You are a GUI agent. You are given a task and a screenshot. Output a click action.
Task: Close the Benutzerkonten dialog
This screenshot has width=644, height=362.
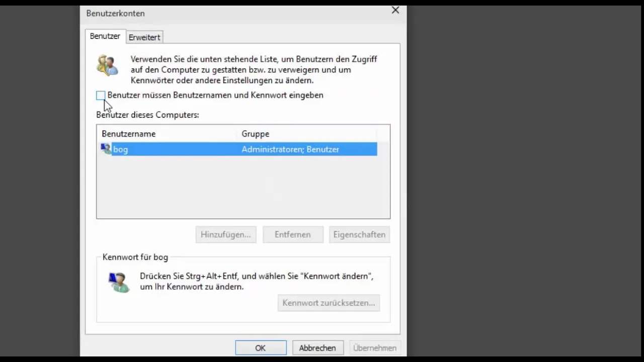pyautogui.click(x=395, y=11)
